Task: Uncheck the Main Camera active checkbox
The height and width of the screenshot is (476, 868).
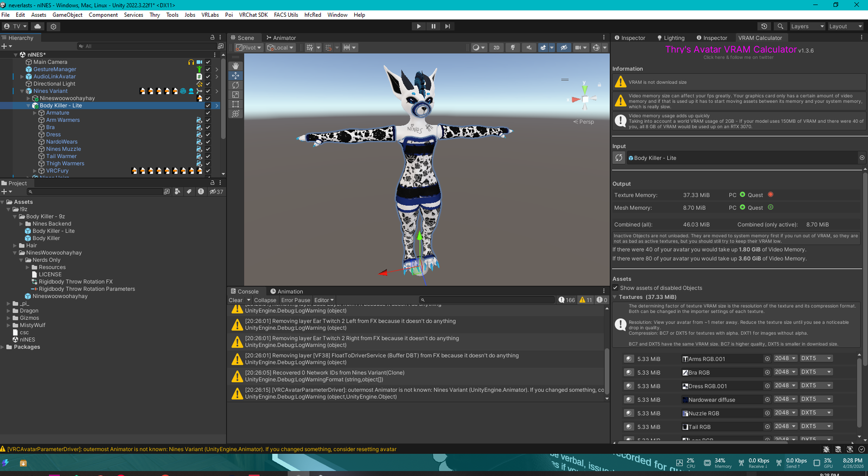Action: click(208, 62)
